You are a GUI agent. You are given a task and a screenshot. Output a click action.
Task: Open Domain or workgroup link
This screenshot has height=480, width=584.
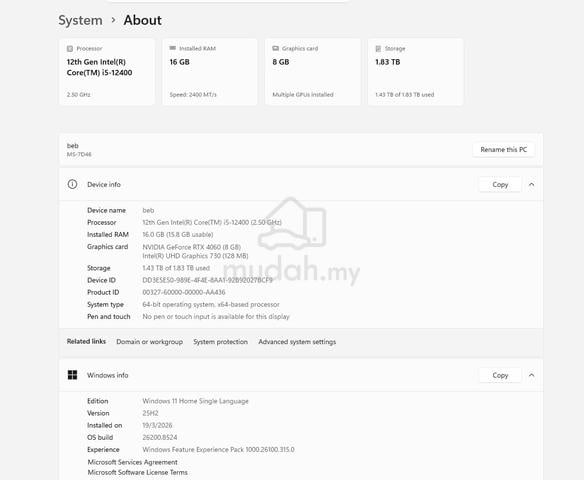click(x=149, y=342)
